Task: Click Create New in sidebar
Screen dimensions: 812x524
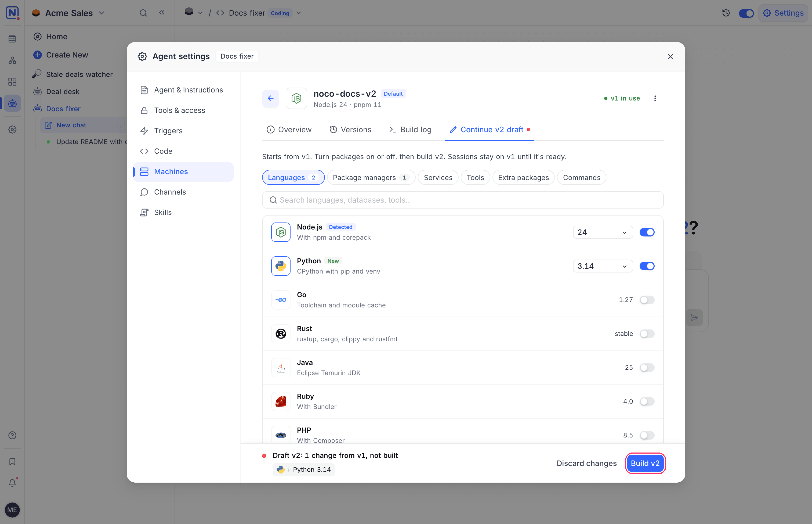Action: [x=67, y=55]
